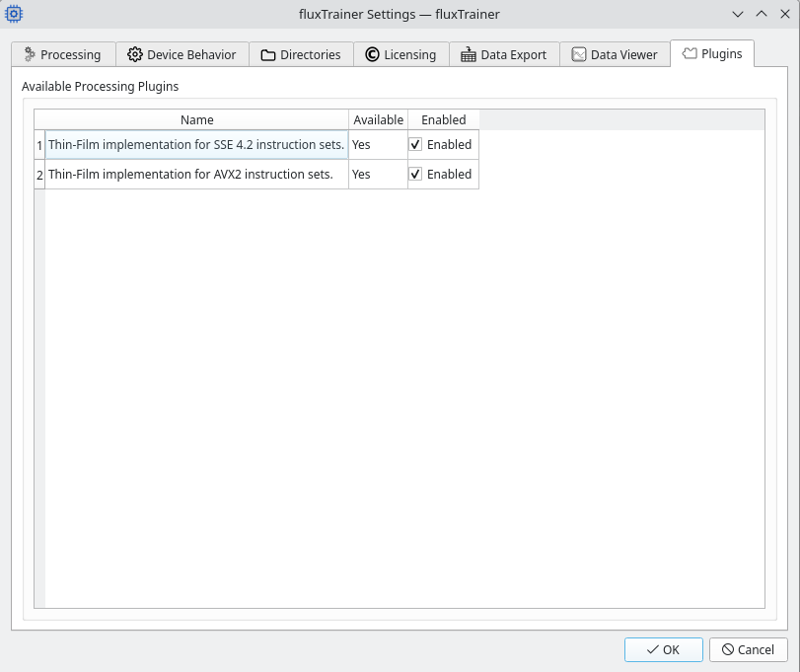Click the puzzle icon on Plugins tab

pyautogui.click(x=690, y=53)
